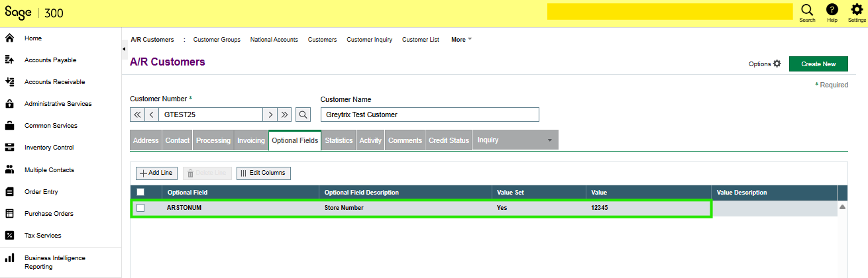Select all rows with header checkbox
868x278 pixels.
click(140, 193)
